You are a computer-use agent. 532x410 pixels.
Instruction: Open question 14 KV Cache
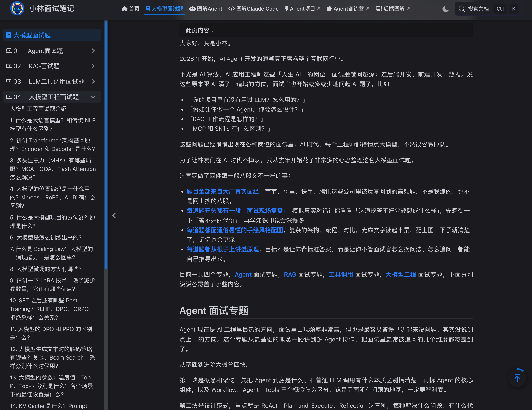(x=49, y=406)
